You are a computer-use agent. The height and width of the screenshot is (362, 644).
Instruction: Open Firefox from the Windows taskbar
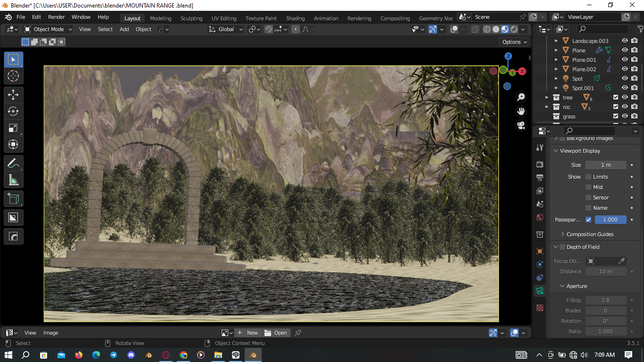pos(79,355)
